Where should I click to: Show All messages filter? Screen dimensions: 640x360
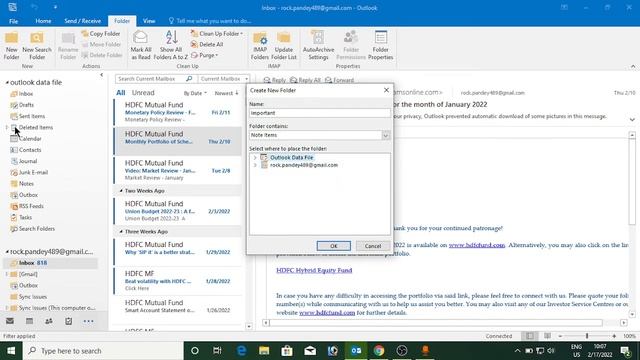tap(121, 93)
